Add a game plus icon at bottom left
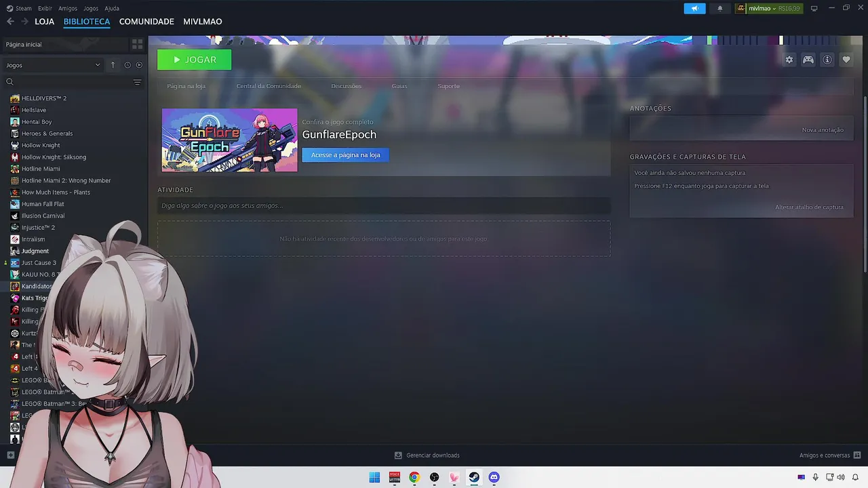868x488 pixels. (x=10, y=455)
